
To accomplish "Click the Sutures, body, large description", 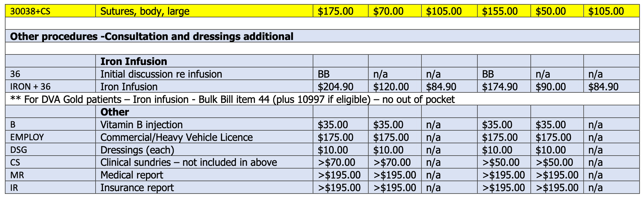I will (x=145, y=11).
